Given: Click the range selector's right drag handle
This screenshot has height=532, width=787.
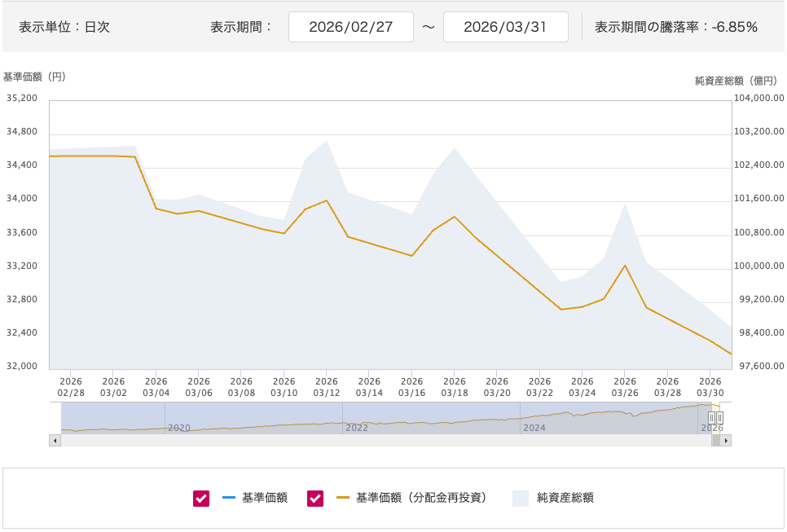Looking at the screenshot, I should pyautogui.click(x=719, y=418).
